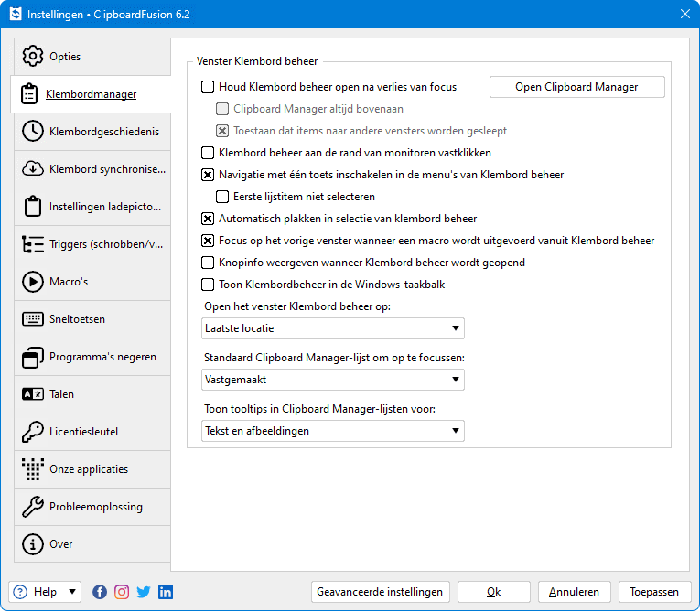
Task: Click the Opties gear icon
Action: tap(33, 56)
